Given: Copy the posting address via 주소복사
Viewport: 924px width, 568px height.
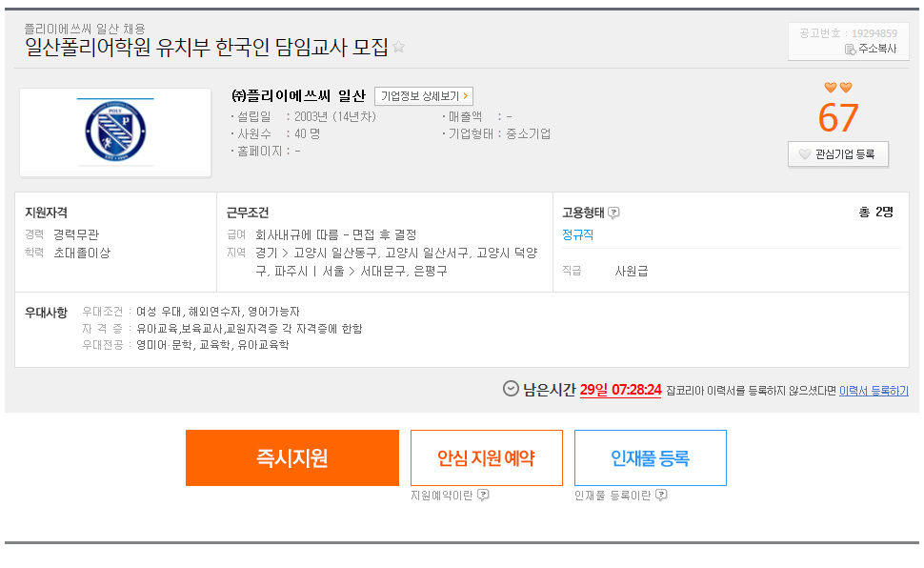Looking at the screenshot, I should [871, 49].
